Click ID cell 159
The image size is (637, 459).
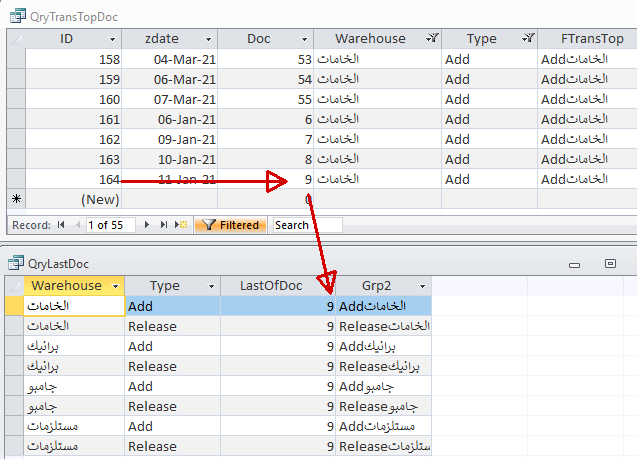74,79
